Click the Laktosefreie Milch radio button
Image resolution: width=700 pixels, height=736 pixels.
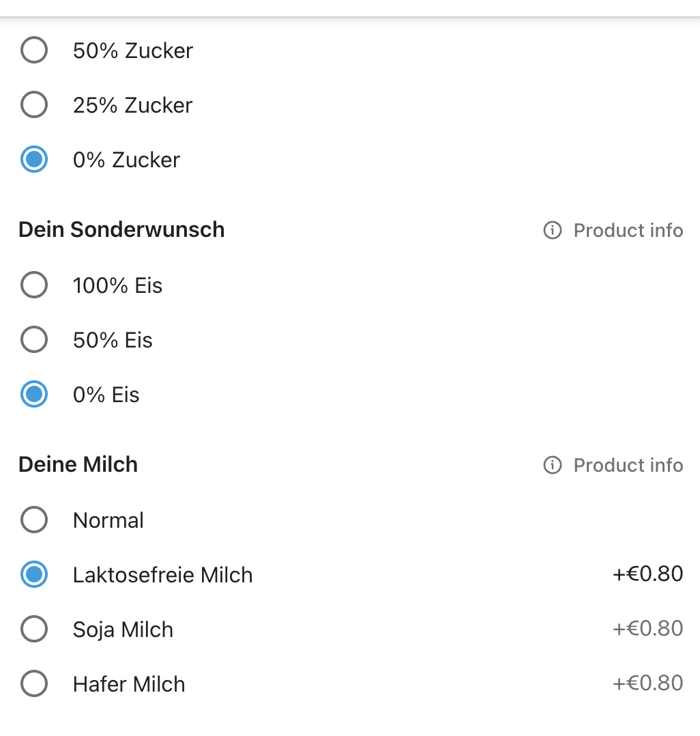tap(34, 575)
